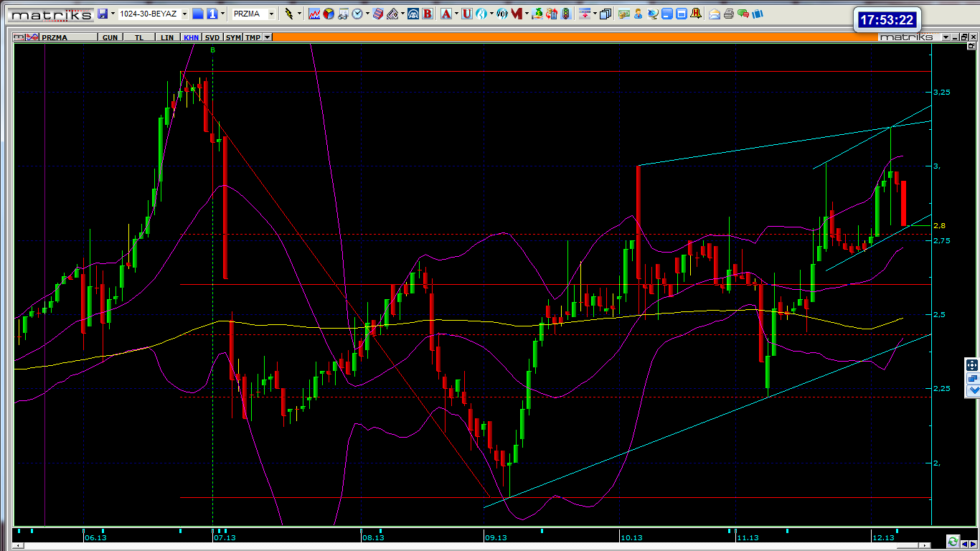Viewport: 980px width, 551px height.
Task: Click the green refresh button at bottom right
Action: [x=952, y=541]
